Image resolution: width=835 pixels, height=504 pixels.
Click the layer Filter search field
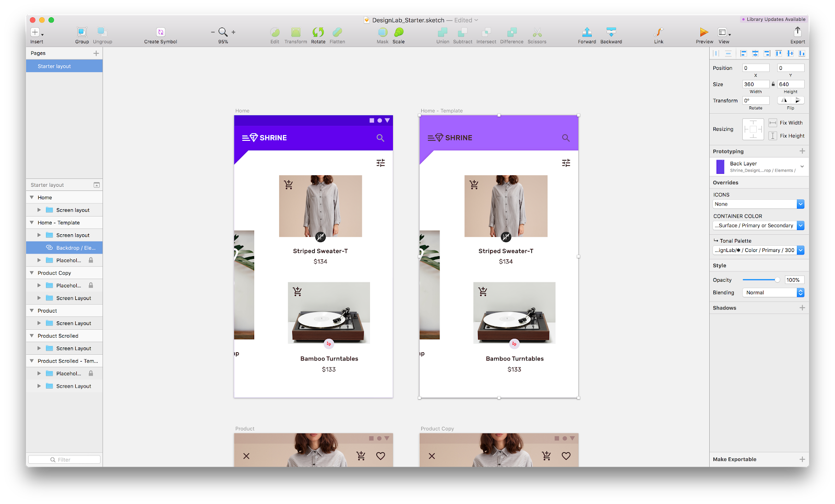64,459
